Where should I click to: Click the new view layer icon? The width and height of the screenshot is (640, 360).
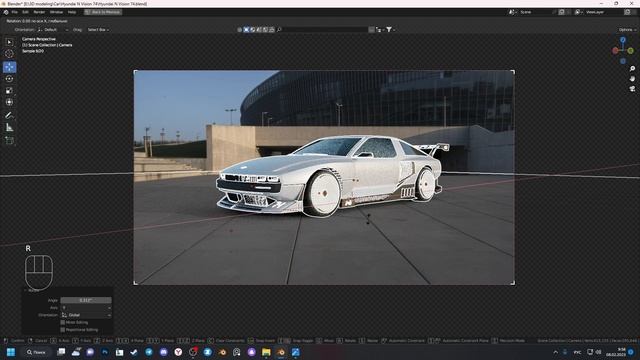pos(627,12)
